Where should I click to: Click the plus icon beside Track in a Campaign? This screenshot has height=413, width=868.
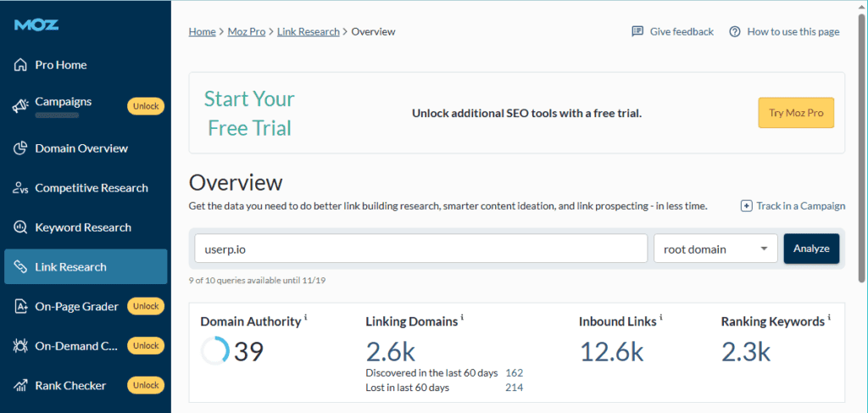coord(746,206)
